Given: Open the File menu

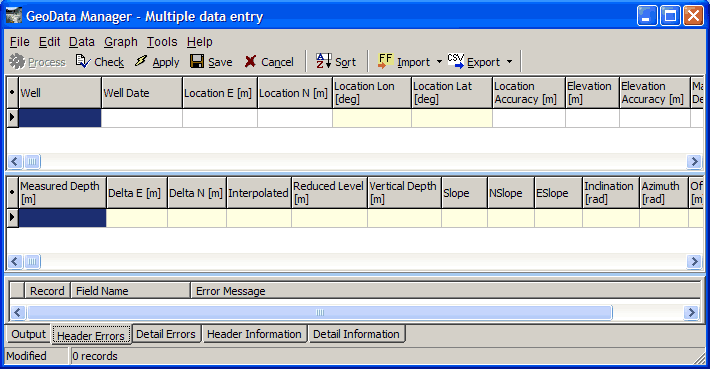Looking at the screenshot, I should coord(19,42).
